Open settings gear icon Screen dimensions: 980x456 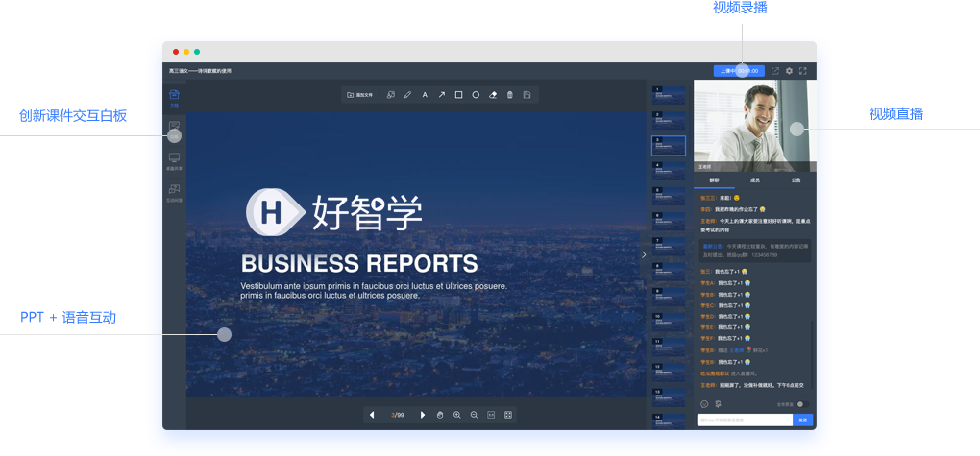click(790, 71)
